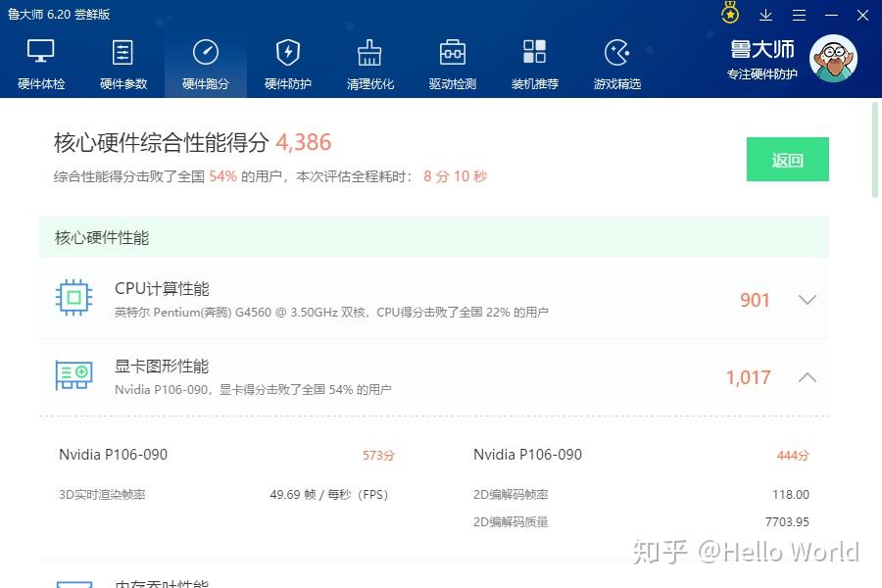Open the 清理优化 cleanup optimization section

(370, 64)
